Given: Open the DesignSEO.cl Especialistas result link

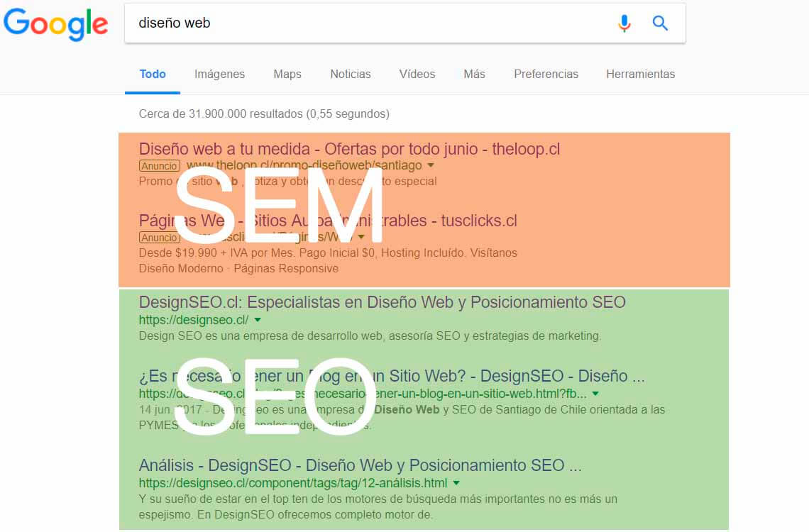Looking at the screenshot, I should point(381,302).
